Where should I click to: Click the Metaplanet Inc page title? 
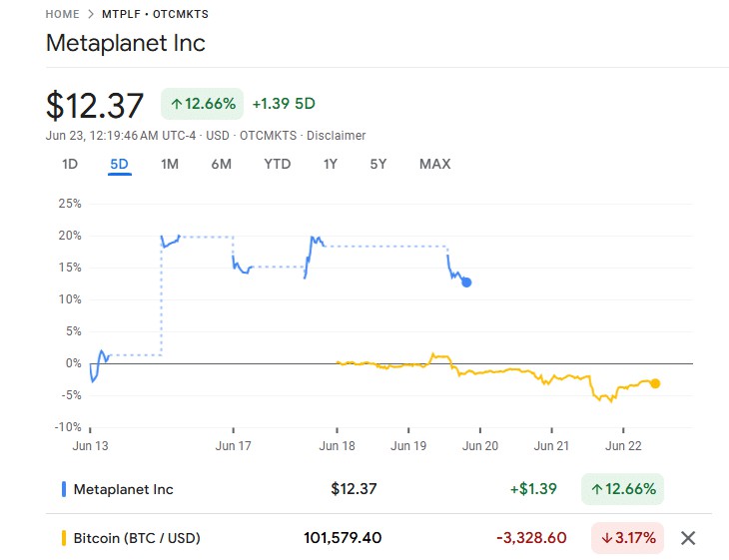click(126, 43)
